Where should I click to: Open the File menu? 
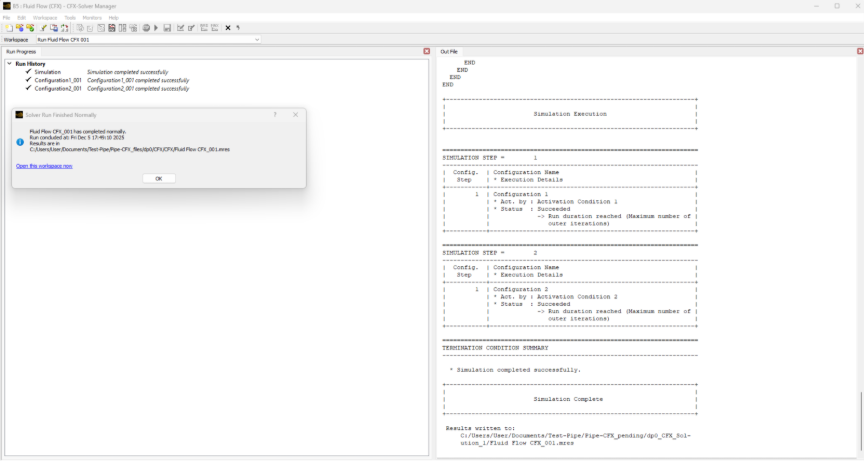(7, 17)
